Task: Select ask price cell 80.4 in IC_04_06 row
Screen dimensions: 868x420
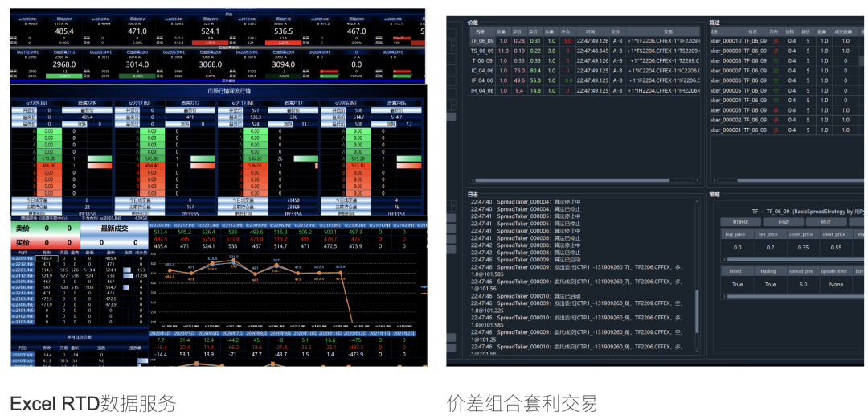Action: tap(535, 71)
